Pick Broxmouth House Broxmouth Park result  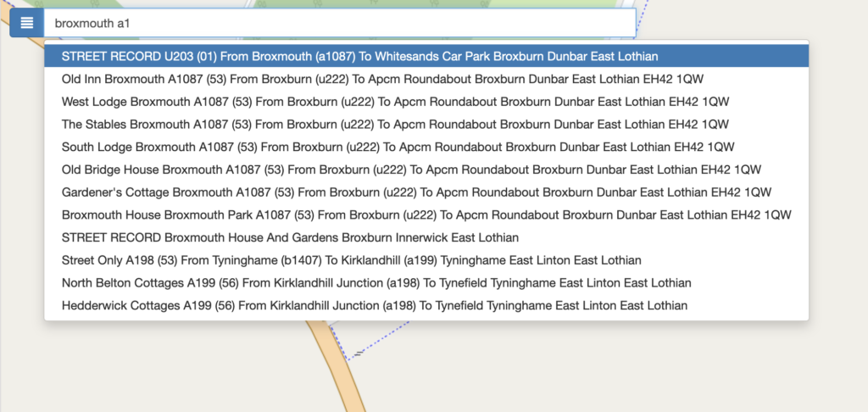[x=426, y=214]
